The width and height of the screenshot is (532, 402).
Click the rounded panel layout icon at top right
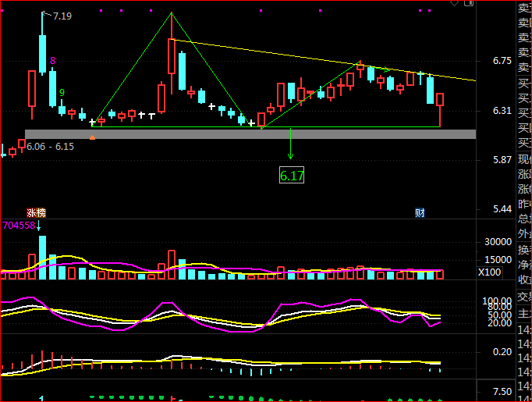point(469,2)
